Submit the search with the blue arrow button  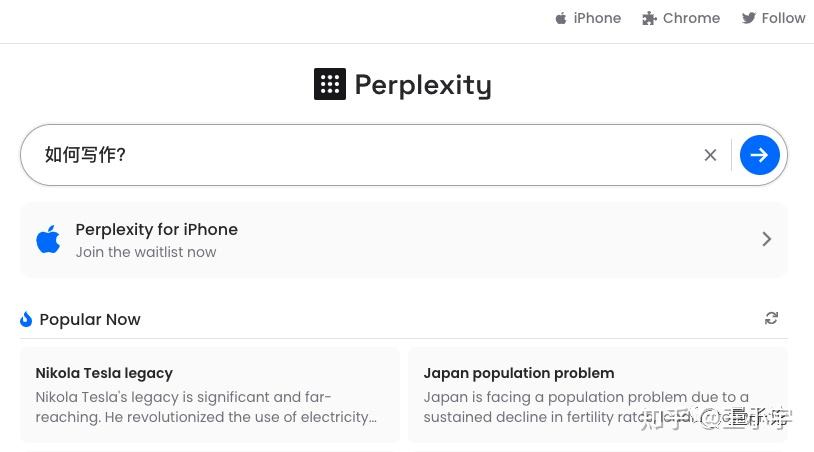coord(759,155)
